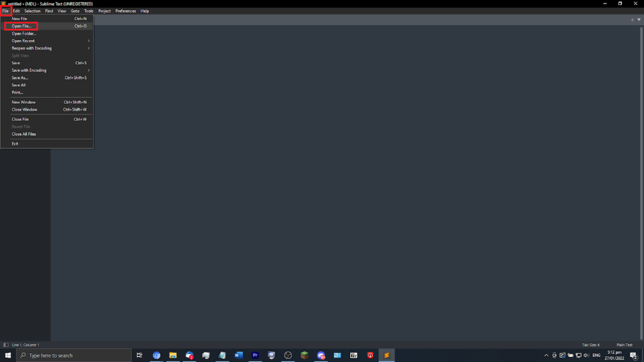Screen dimensions: 644x362
Task: Click the new tab plus icon
Action: tap(632, 19)
